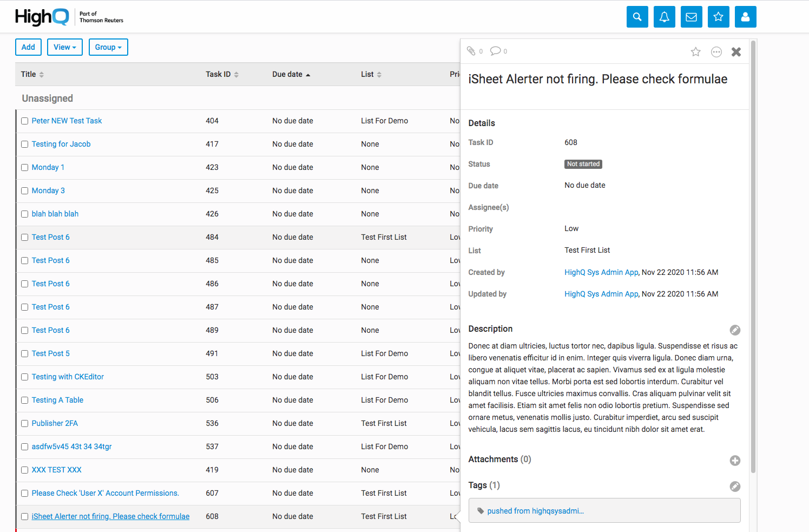
Task: Edit the Description with pencil icon
Action: [x=734, y=330]
